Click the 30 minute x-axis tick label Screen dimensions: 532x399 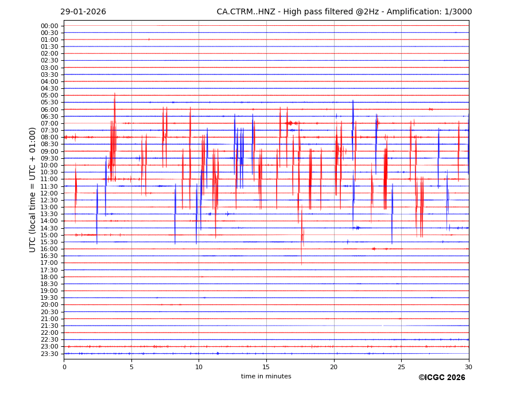click(x=469, y=367)
